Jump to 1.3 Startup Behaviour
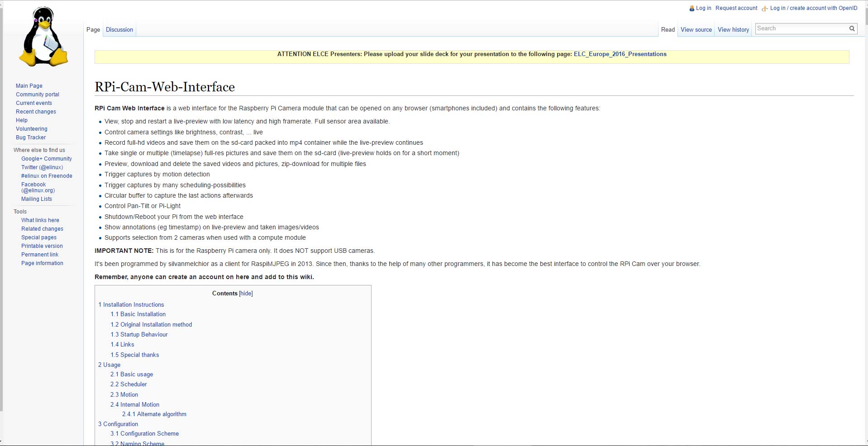 point(139,335)
